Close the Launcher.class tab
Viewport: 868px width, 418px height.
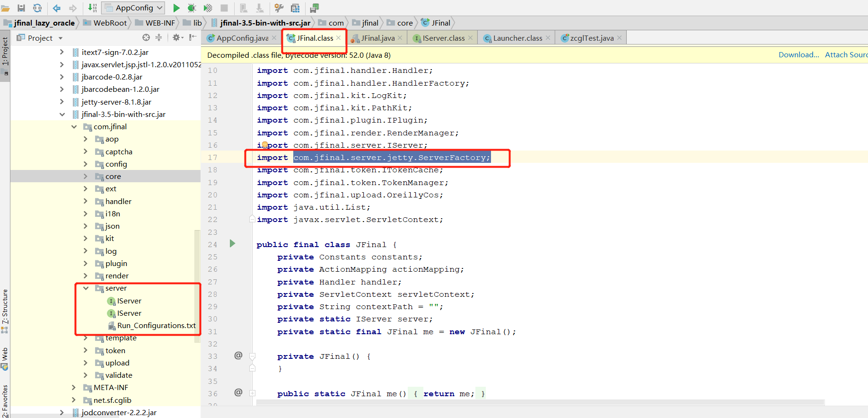[548, 38]
